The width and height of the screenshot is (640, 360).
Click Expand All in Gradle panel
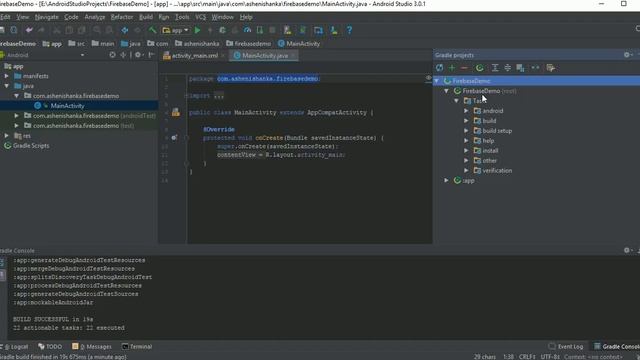(x=495, y=68)
